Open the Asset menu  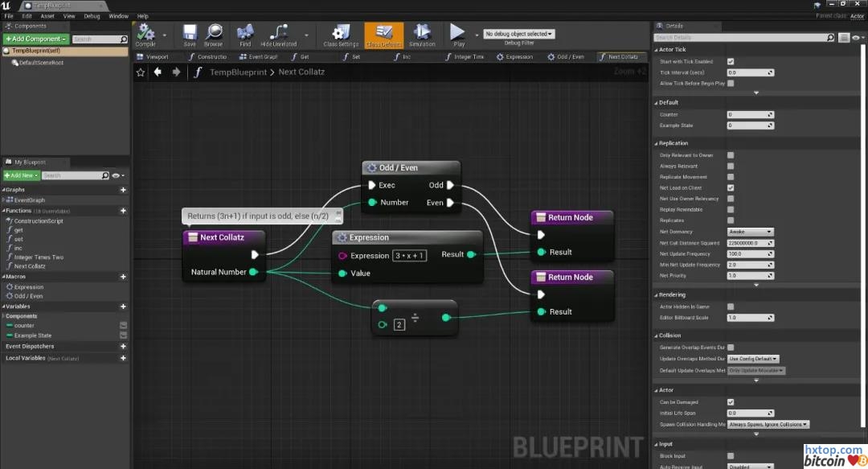(x=47, y=16)
